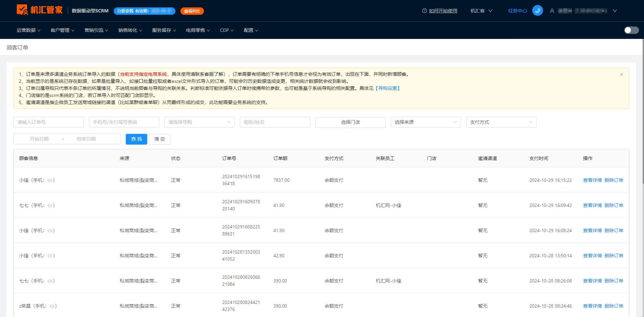
Task: Delete the order paid 16:15:22
Action: point(614,180)
